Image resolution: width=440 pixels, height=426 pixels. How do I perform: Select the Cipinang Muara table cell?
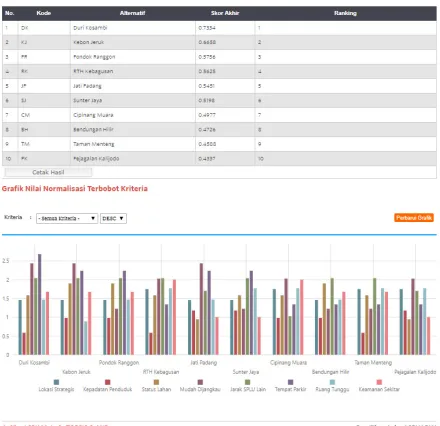133,115
